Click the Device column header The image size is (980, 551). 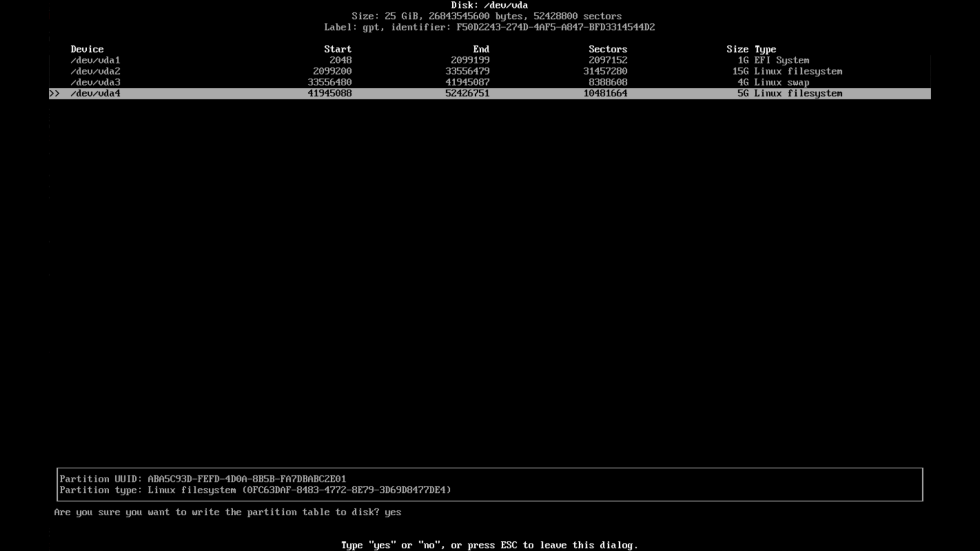[87, 49]
